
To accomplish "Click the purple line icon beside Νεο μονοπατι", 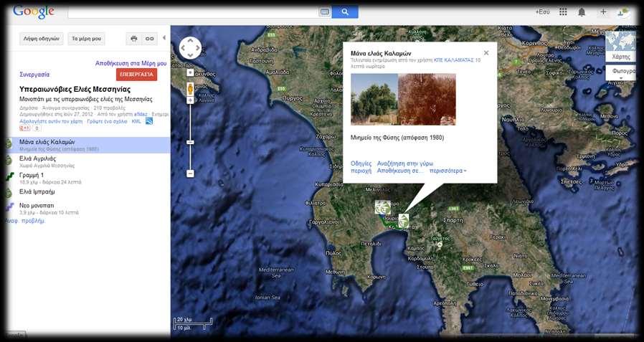I will coord(9,206).
